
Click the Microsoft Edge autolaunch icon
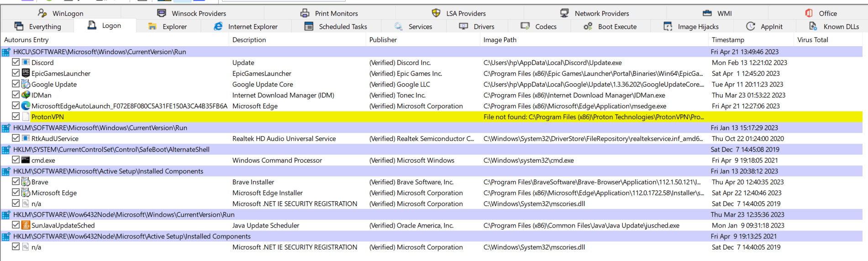click(x=26, y=106)
